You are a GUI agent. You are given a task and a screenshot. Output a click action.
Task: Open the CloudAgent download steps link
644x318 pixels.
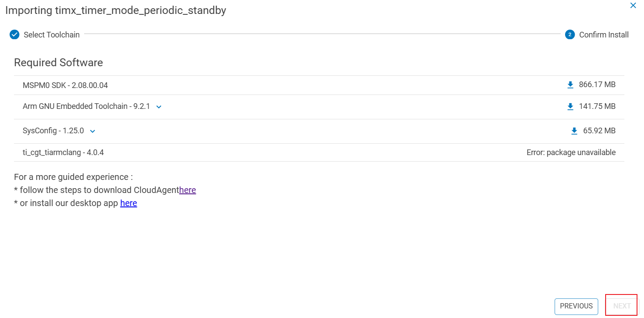tap(187, 190)
